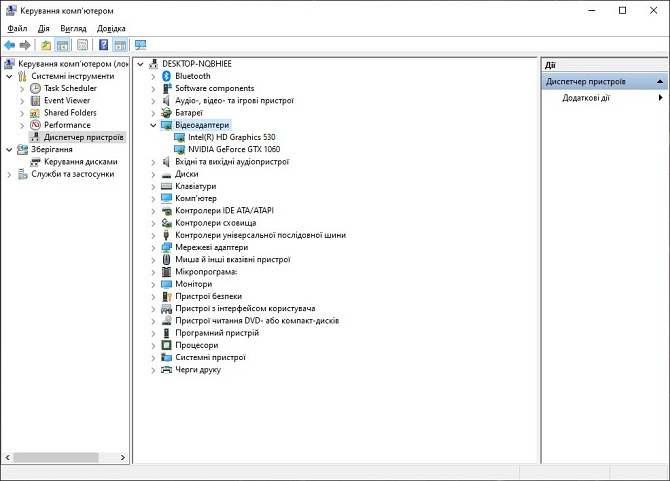The width and height of the screenshot is (670, 481).
Task: Expand Служби та застосунки in left tree
Action: 9,174
